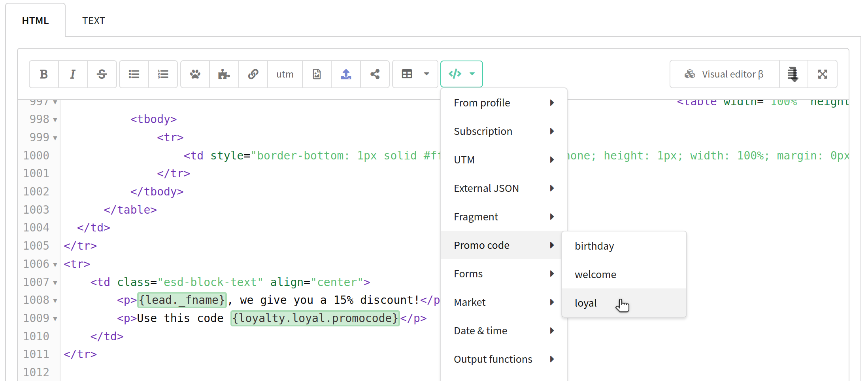Click the {loyalty.loyal.promocode} variable

pos(315,318)
